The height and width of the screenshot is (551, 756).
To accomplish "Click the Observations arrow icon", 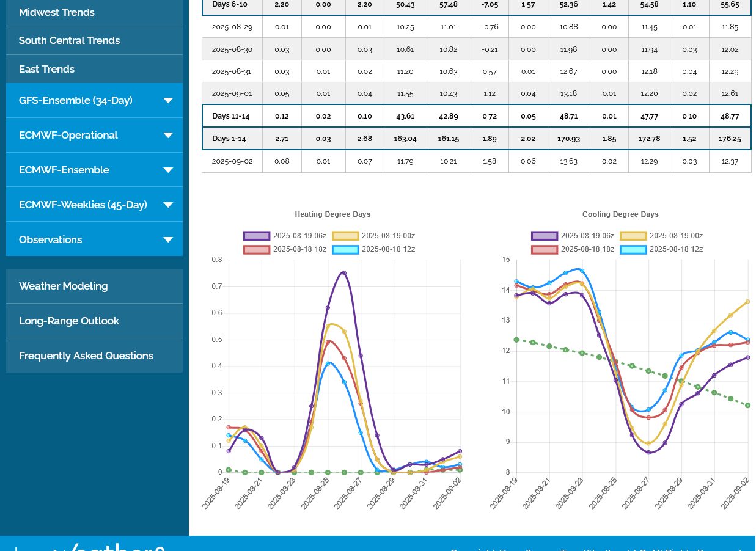I will pyautogui.click(x=168, y=240).
